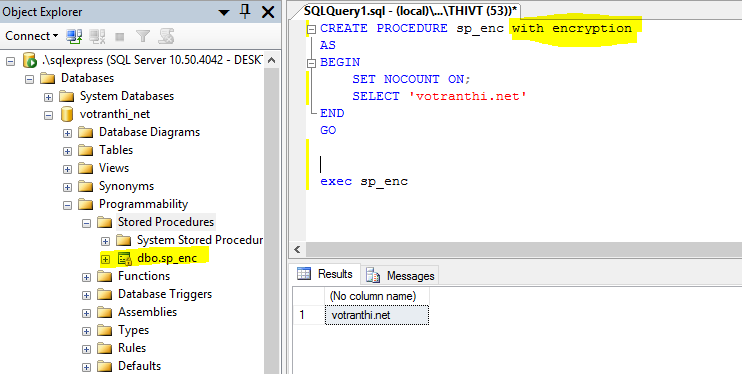Click the sqlexpress server icon

(29, 60)
